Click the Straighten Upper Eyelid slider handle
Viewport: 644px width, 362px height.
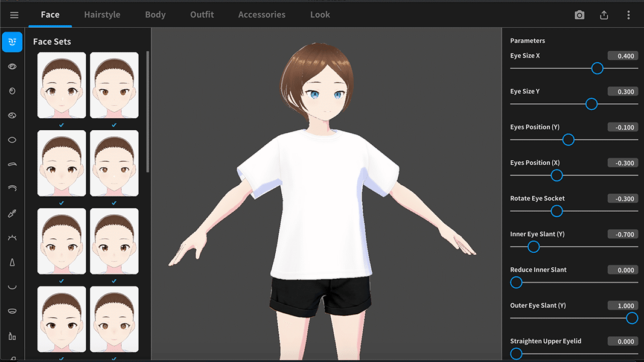pos(516,354)
